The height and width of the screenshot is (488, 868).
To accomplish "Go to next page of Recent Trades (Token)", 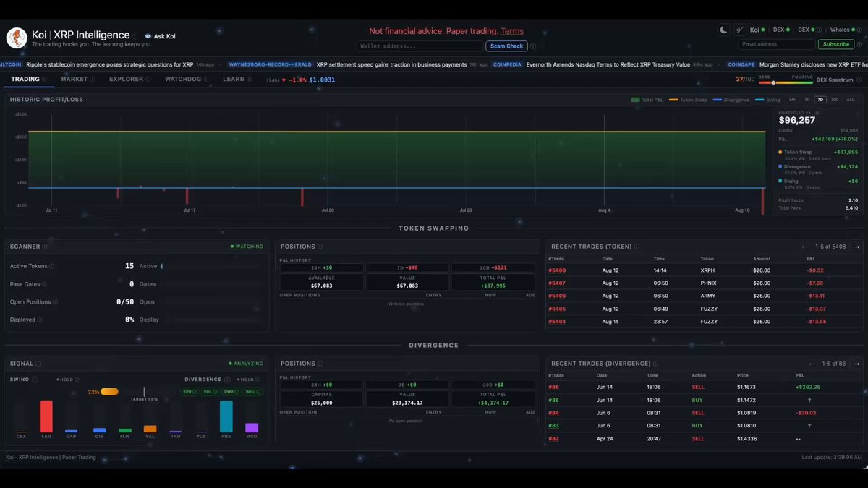I will (856, 247).
